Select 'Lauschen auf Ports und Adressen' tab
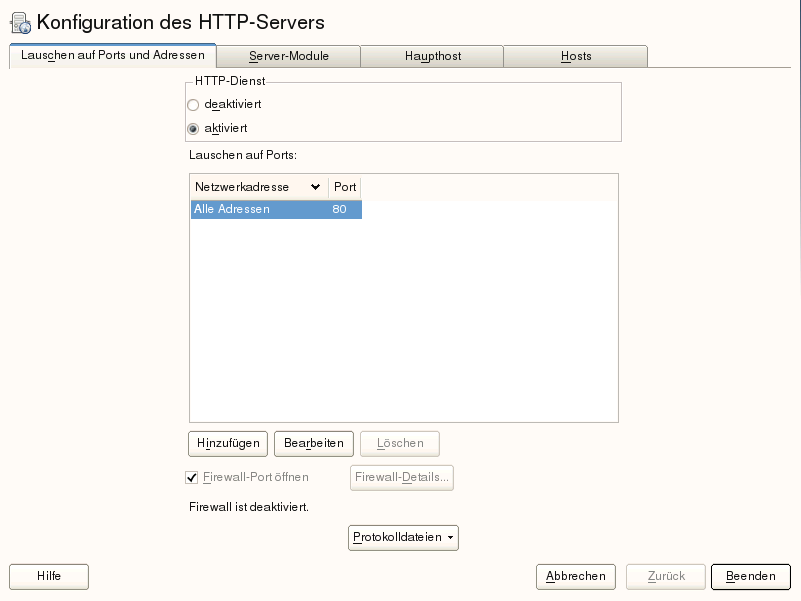This screenshot has width=801, height=601. 113,56
